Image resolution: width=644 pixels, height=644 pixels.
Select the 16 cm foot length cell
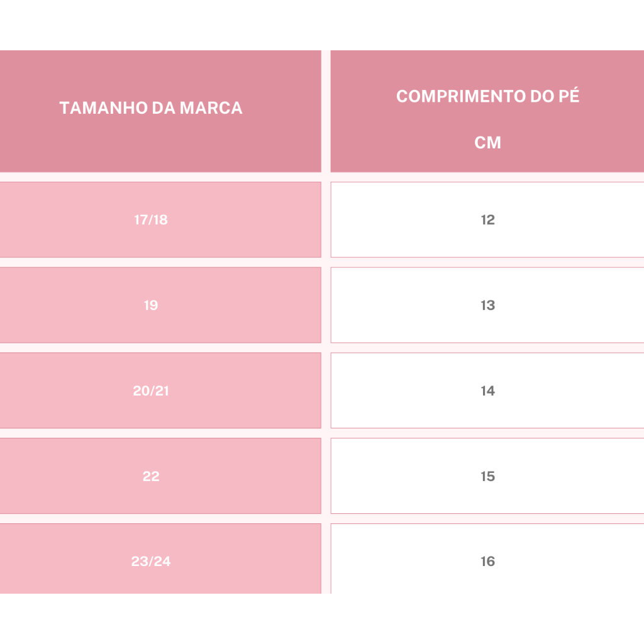(487, 561)
